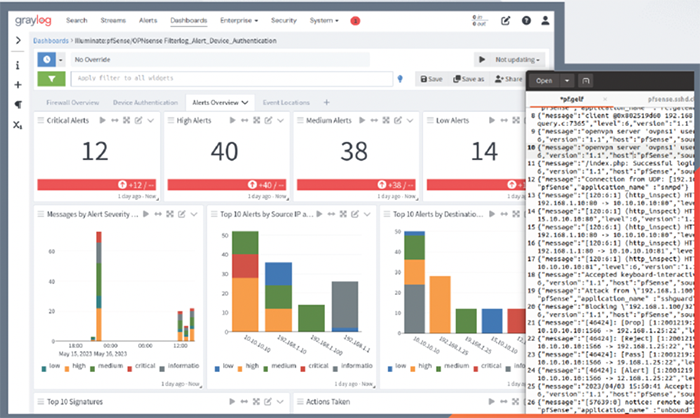
Task: Click the Save as button
Action: (x=469, y=78)
